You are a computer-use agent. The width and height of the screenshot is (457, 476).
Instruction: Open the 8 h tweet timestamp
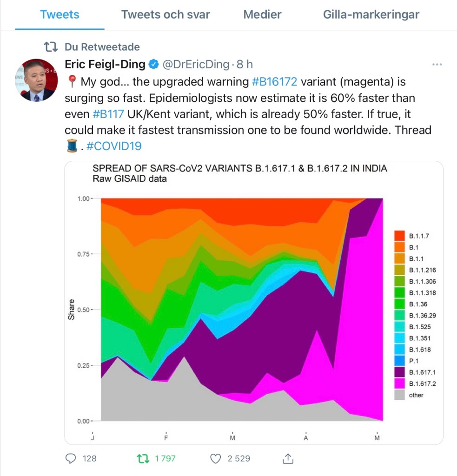[x=245, y=64]
